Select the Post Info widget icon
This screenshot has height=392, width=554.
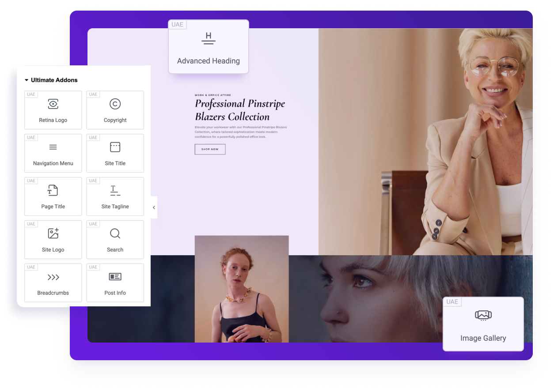coord(115,277)
